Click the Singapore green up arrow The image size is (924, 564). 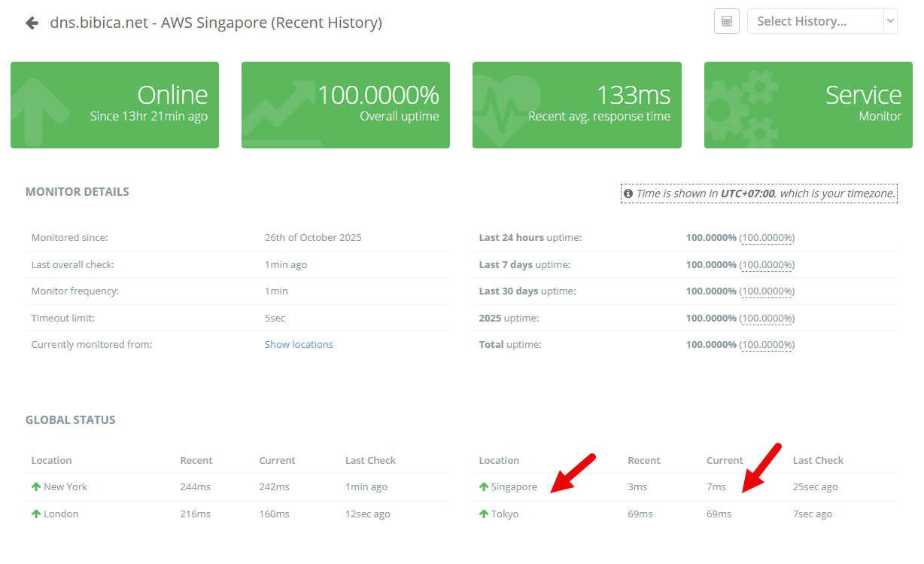tap(484, 487)
